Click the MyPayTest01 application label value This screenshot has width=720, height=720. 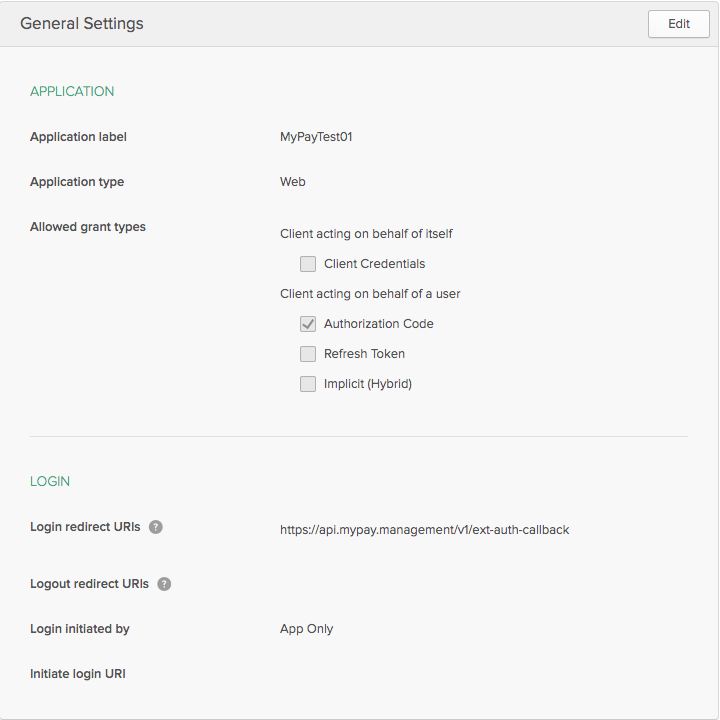[x=316, y=137]
